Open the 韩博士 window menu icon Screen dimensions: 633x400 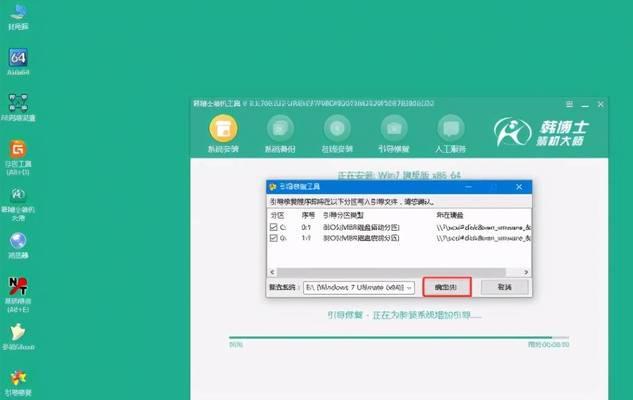[569, 105]
